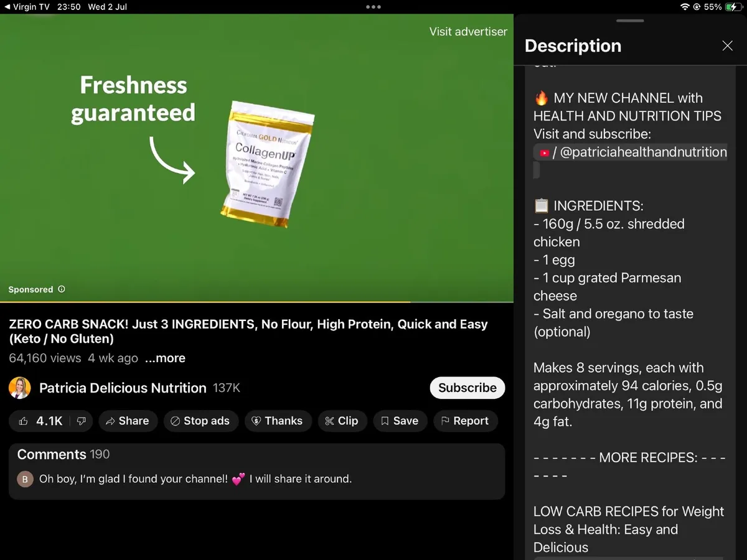Open Patricia Delicious Nutrition channel avatar
The image size is (747, 560).
point(20,388)
